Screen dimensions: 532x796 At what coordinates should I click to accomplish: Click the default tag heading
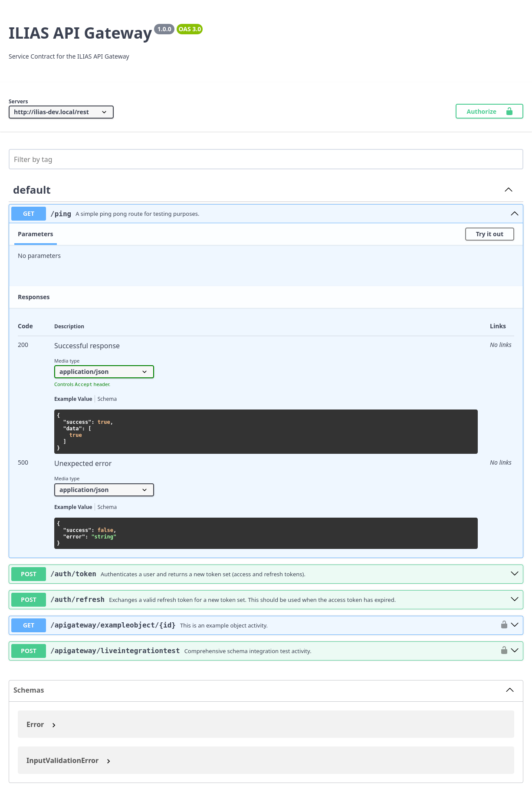tap(32, 190)
